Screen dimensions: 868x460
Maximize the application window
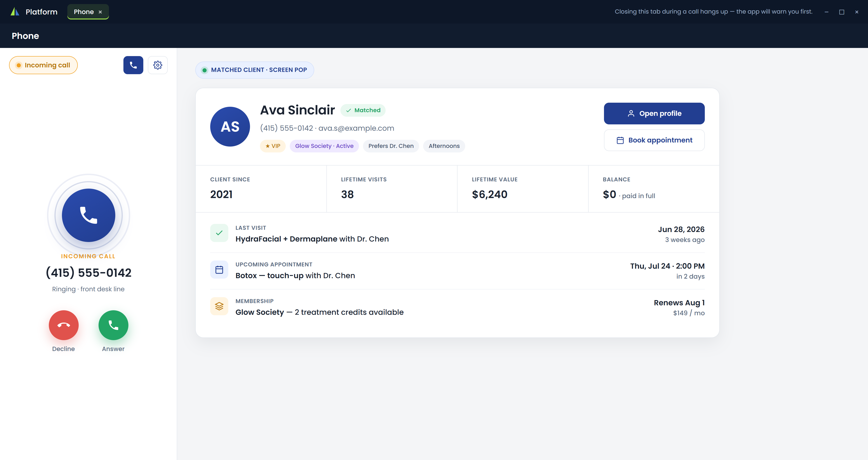coord(842,12)
